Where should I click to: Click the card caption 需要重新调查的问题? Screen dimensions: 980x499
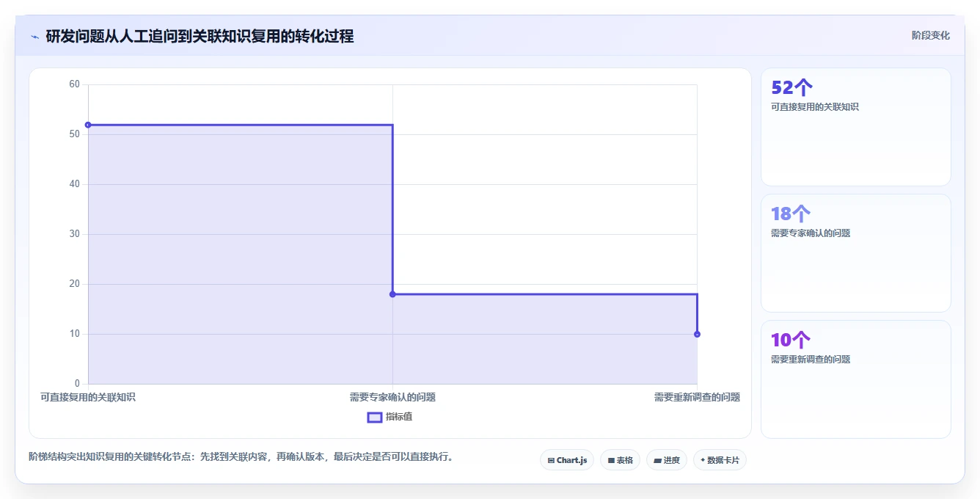811,359
